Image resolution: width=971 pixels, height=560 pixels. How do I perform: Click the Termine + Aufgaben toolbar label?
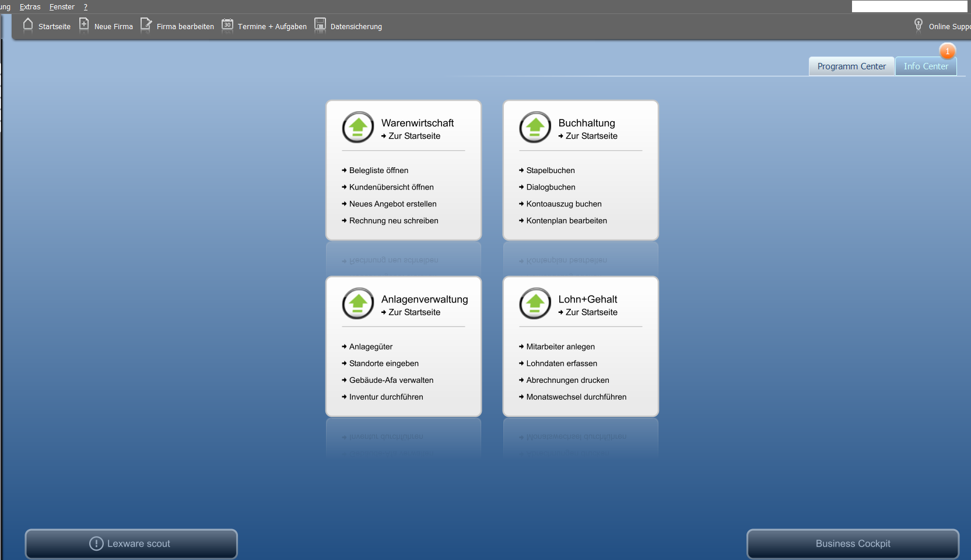[272, 27]
